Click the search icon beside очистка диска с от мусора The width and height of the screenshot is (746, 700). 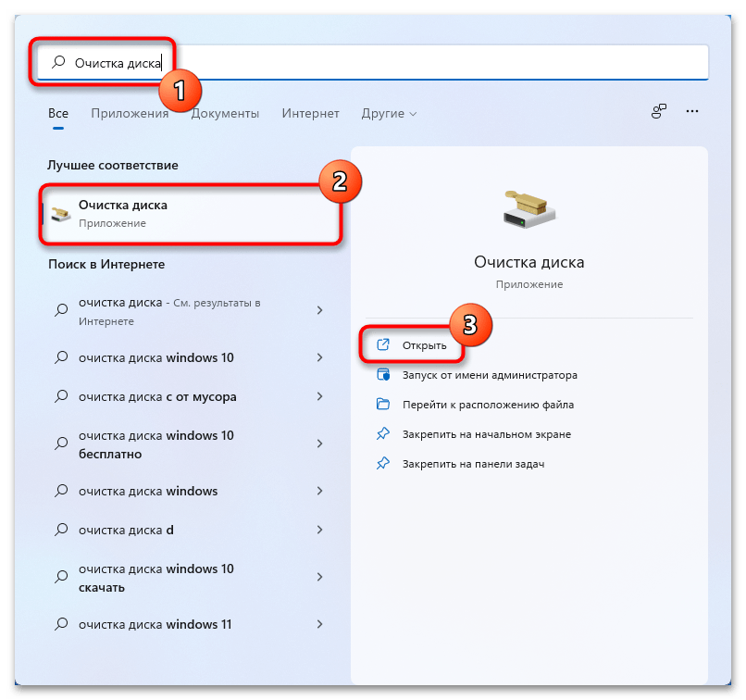pos(61,396)
